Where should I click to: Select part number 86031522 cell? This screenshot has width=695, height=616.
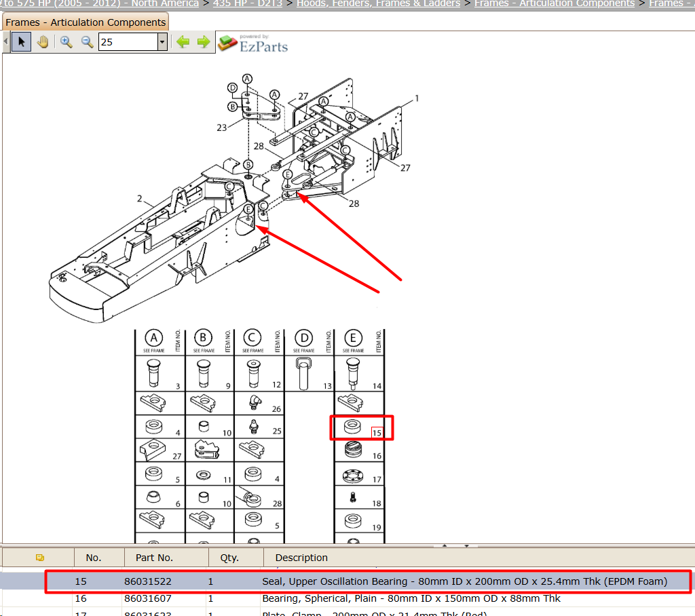pyautogui.click(x=147, y=581)
